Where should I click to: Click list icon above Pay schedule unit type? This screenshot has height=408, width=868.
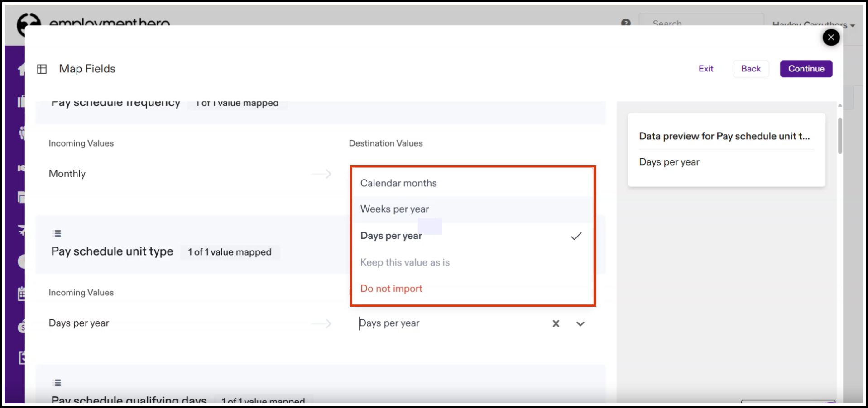point(57,233)
